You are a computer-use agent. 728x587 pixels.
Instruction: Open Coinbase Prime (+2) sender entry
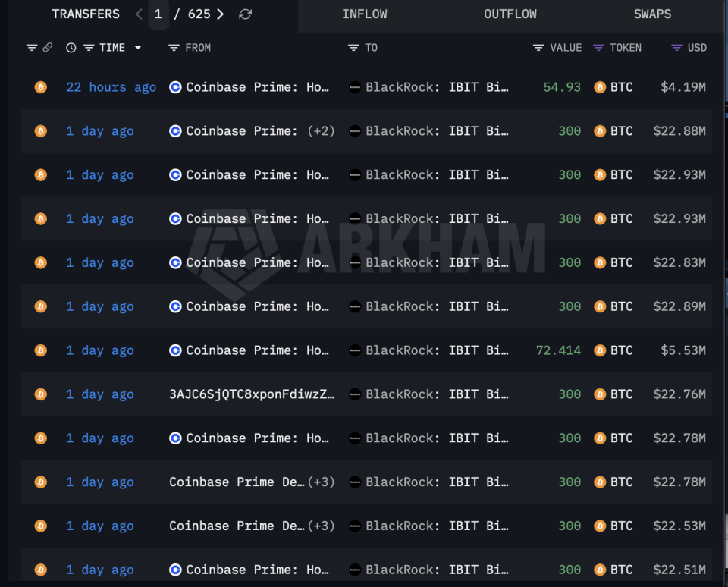point(252,131)
